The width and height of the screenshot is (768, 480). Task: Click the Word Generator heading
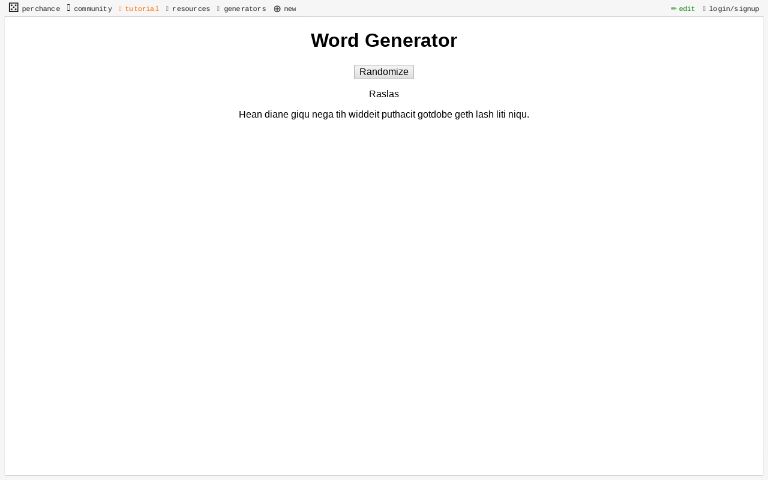[x=384, y=41]
